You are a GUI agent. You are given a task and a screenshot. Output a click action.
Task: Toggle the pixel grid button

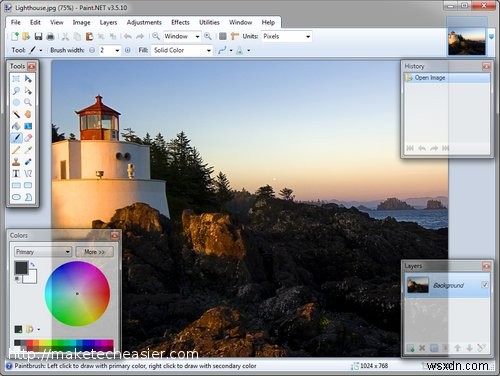click(x=223, y=36)
